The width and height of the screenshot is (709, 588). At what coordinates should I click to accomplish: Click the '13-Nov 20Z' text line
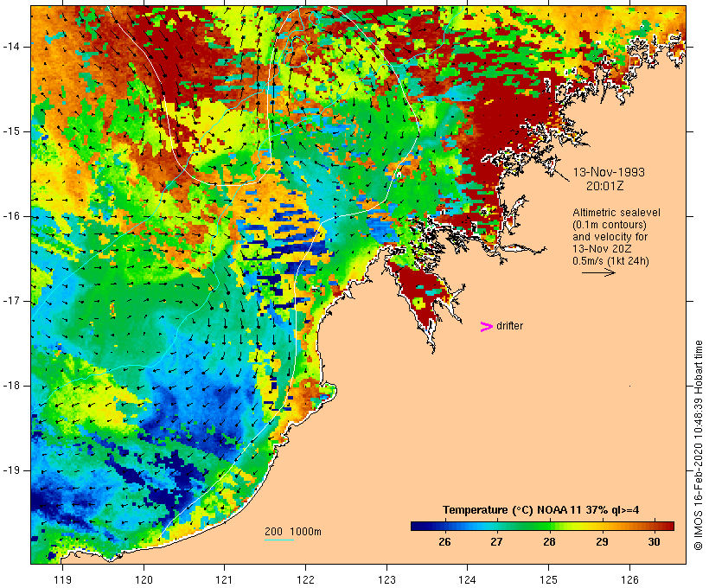602,249
